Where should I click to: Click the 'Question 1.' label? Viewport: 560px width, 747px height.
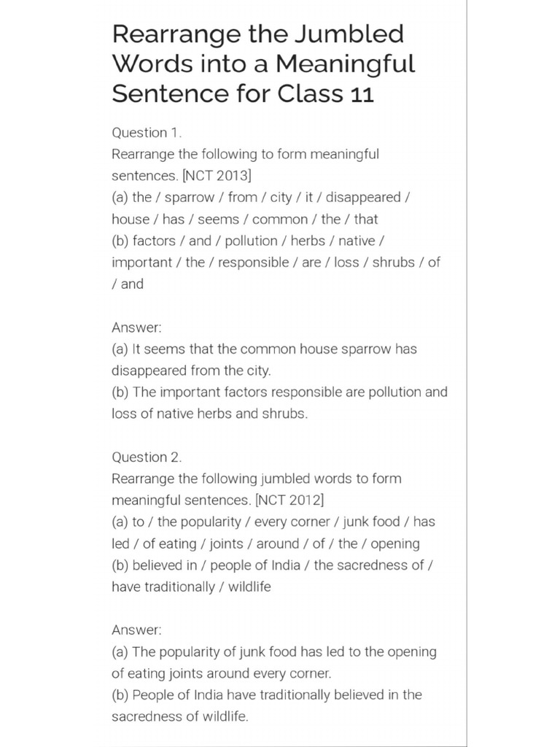tap(146, 133)
